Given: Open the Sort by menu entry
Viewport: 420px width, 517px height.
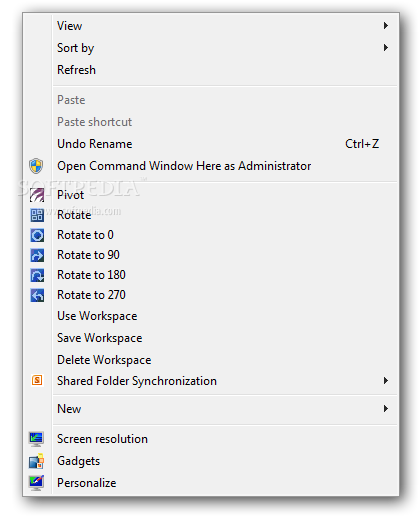Looking at the screenshot, I should pos(211,48).
